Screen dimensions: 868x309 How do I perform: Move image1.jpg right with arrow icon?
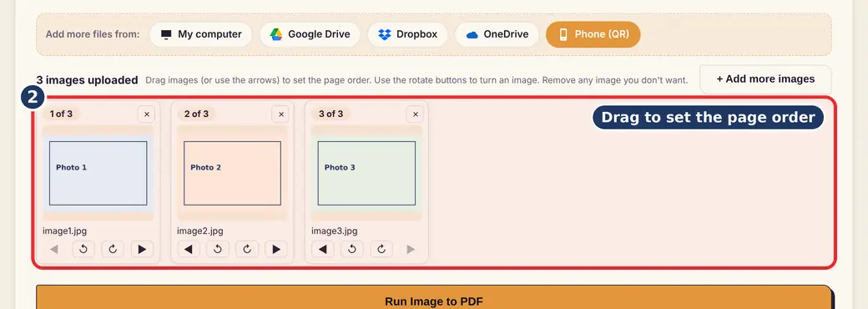(142, 249)
